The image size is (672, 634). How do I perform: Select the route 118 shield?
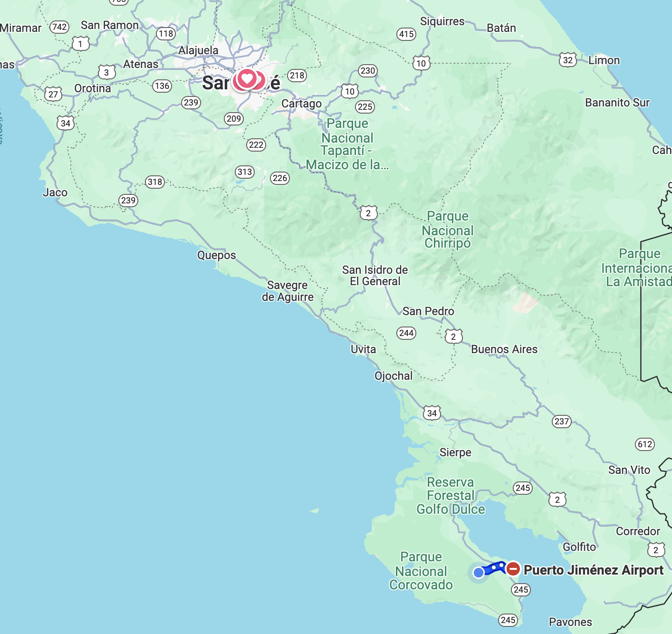(x=166, y=34)
